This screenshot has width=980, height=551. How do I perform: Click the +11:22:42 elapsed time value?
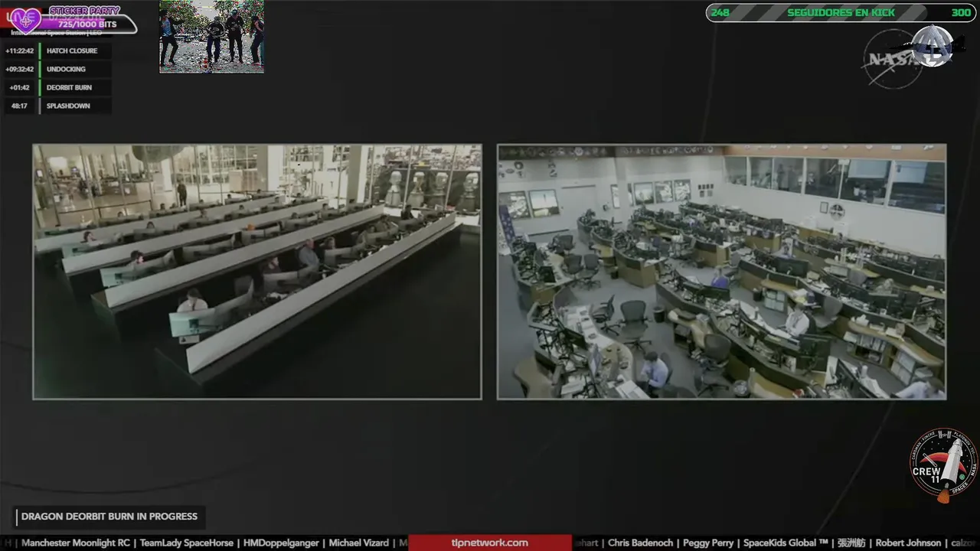coord(20,51)
